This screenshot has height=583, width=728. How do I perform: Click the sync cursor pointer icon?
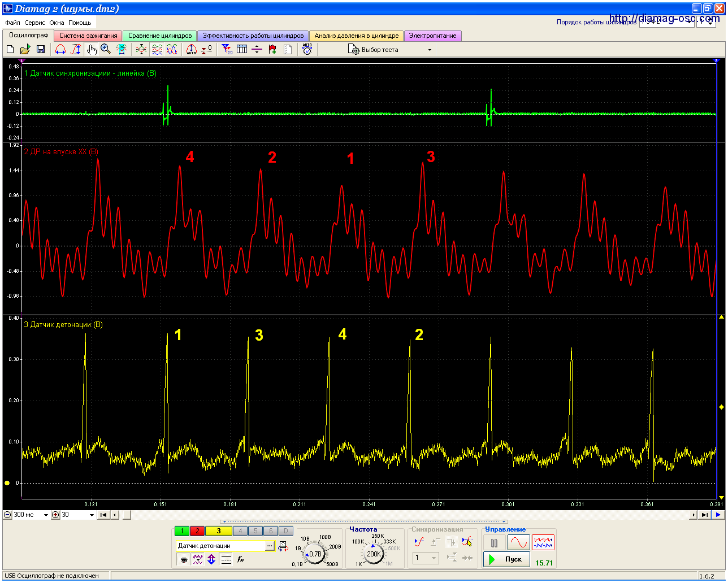tap(467, 542)
